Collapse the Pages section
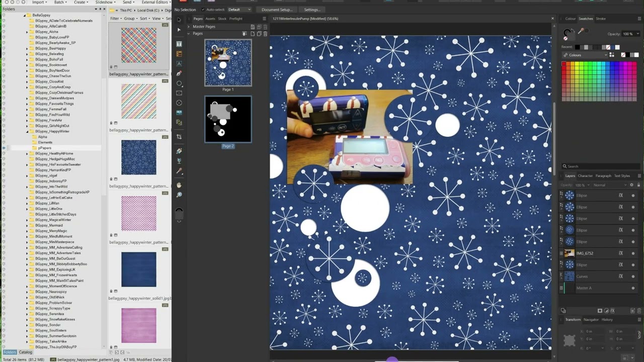This screenshot has width=644, height=362. (189, 34)
